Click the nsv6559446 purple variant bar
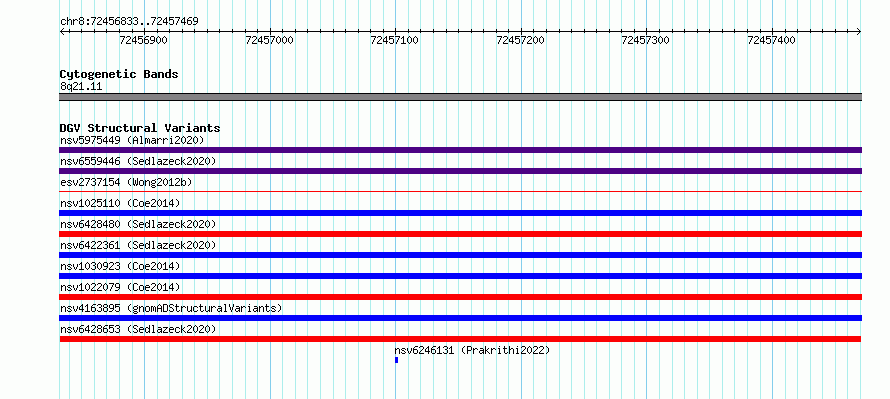 460,171
